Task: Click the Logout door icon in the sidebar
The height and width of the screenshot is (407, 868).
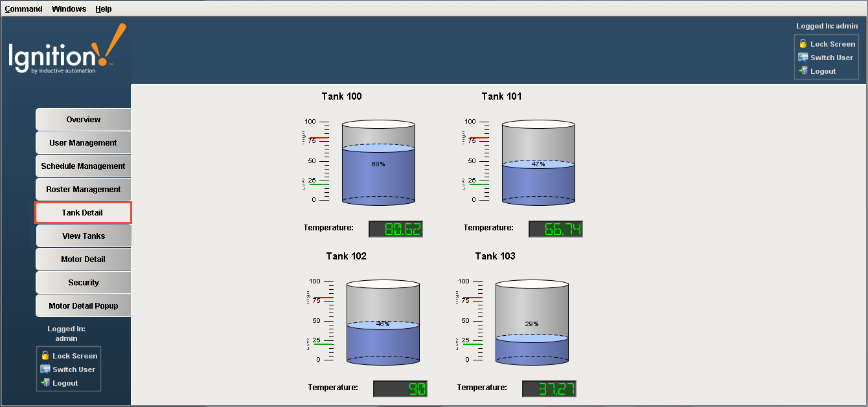Action: [x=44, y=382]
